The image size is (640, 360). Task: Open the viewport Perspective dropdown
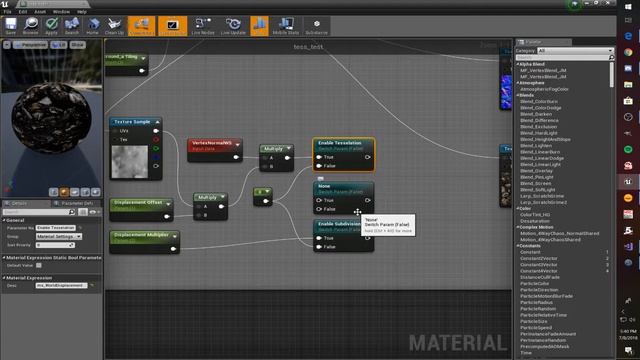30,44
